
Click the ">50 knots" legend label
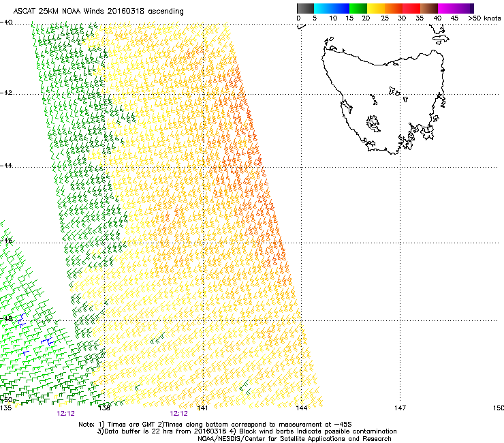(484, 18)
